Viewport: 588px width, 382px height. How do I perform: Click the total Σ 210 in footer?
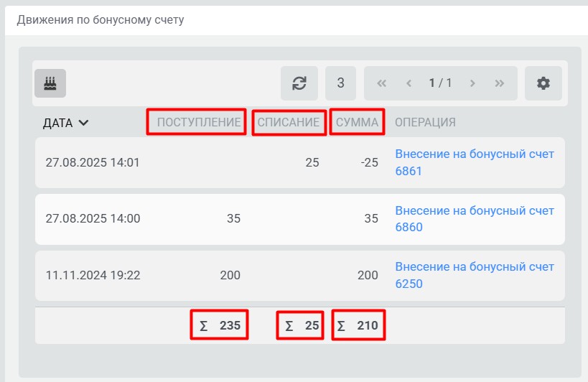click(358, 325)
